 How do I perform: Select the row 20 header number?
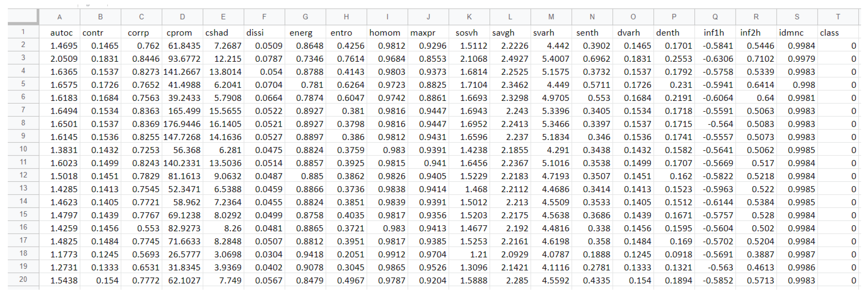click(23, 279)
